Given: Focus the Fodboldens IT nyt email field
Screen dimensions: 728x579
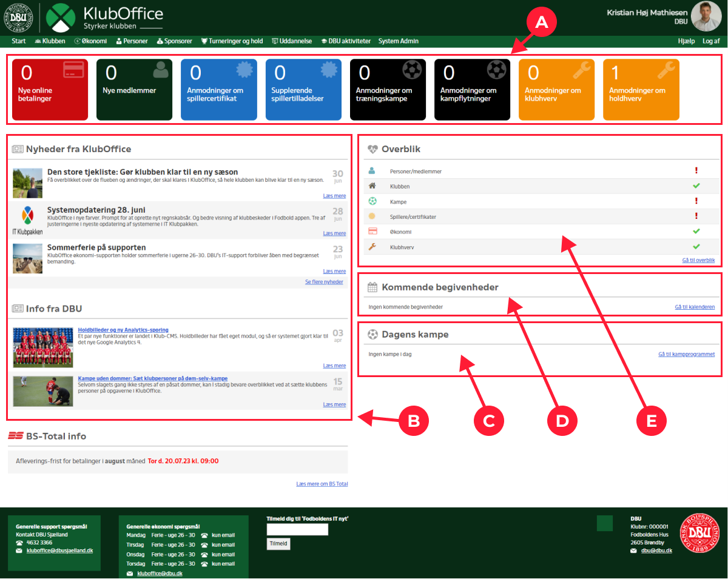Looking at the screenshot, I should point(297,529).
